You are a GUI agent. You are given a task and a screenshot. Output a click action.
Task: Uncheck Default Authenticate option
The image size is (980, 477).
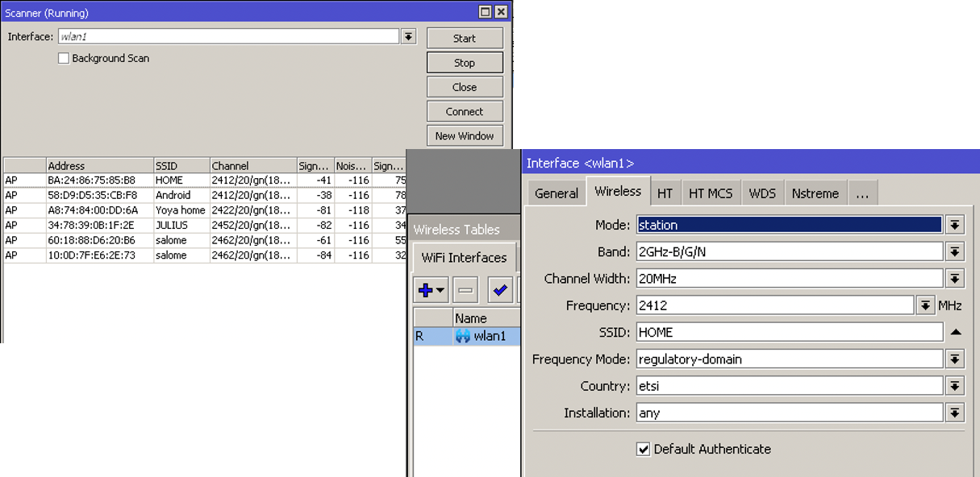pyautogui.click(x=643, y=449)
